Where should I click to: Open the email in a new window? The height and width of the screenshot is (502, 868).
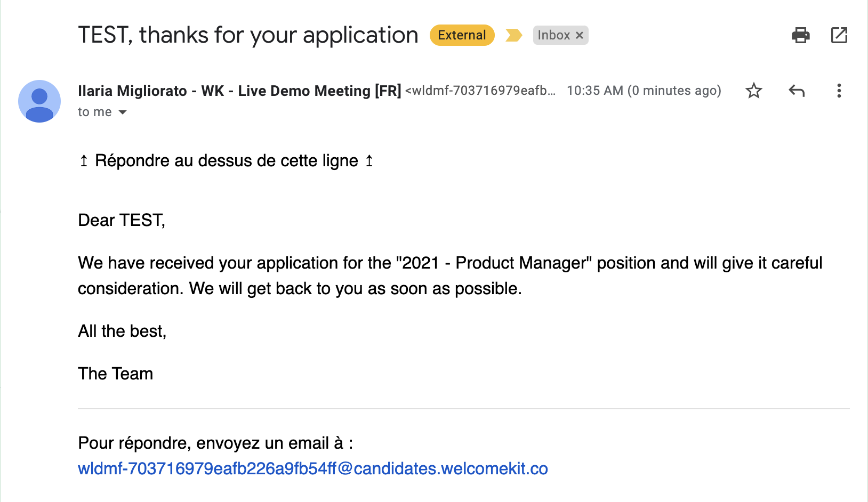click(839, 35)
